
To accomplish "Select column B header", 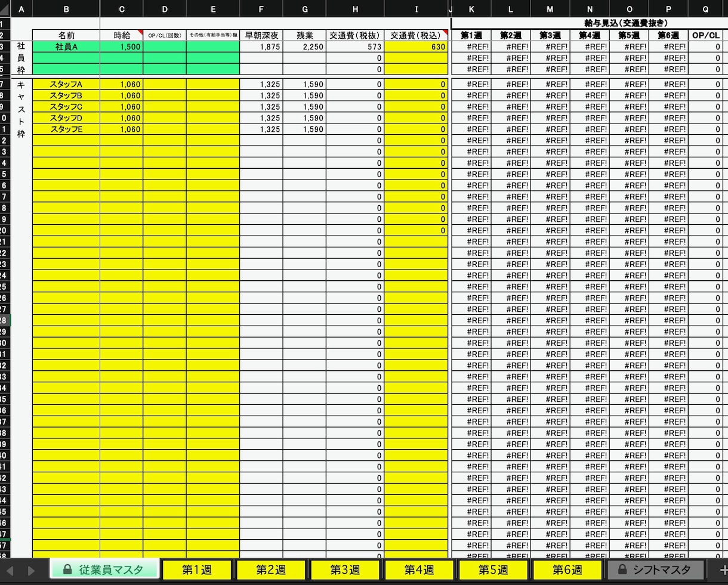I will pyautogui.click(x=66, y=9).
